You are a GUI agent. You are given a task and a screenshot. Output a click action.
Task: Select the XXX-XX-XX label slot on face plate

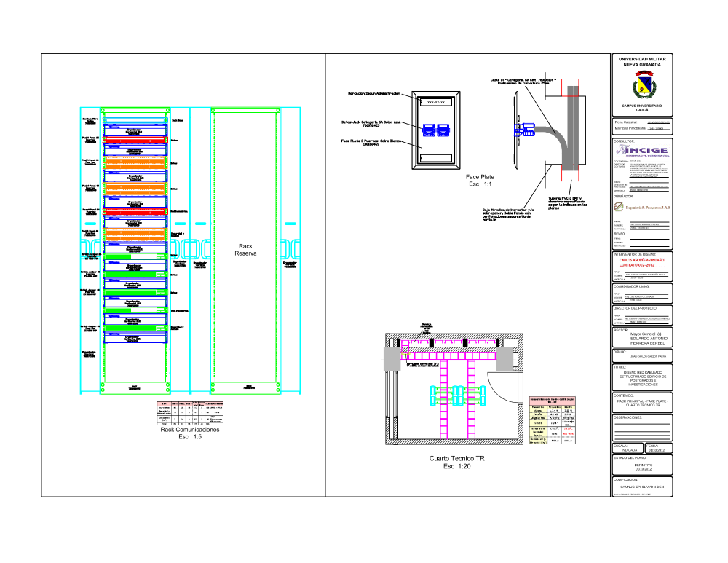(x=435, y=103)
